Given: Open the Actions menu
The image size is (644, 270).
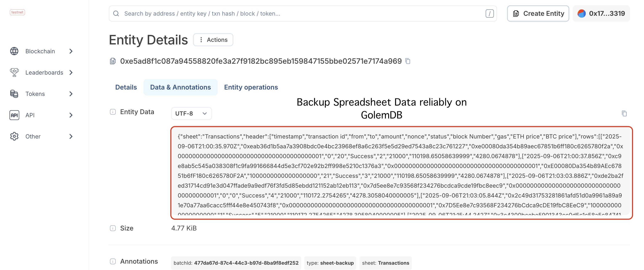Looking at the screenshot, I should [213, 40].
